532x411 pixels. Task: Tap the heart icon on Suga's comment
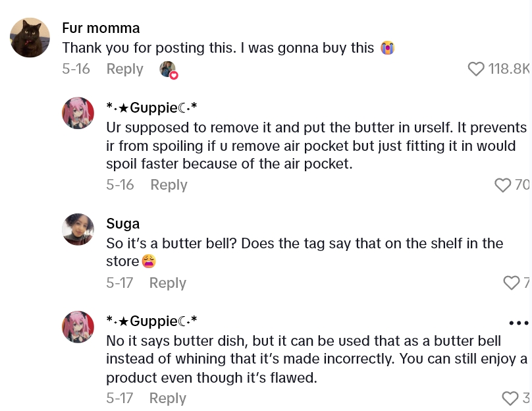click(512, 283)
